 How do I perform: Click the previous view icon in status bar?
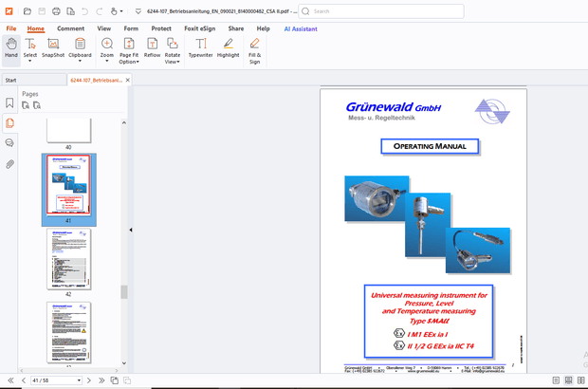point(115,380)
